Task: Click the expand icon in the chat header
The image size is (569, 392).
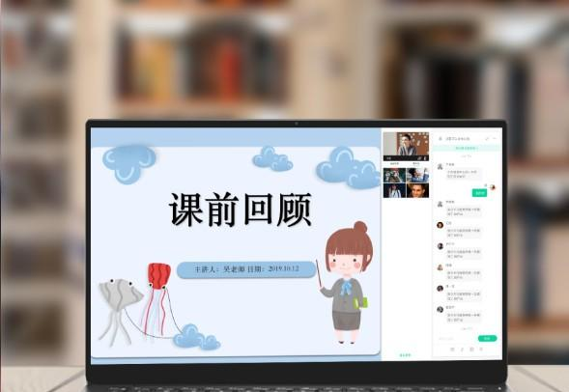Action: [x=487, y=138]
